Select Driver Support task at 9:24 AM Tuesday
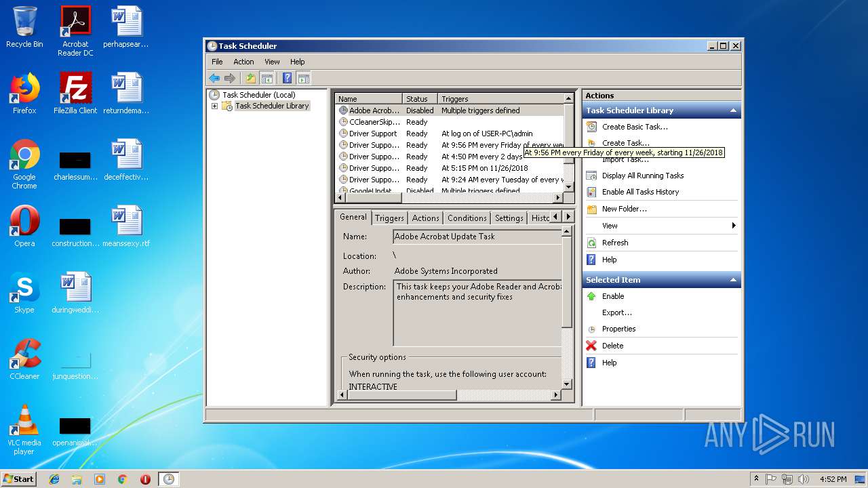The height and width of the screenshot is (488, 868). point(450,180)
